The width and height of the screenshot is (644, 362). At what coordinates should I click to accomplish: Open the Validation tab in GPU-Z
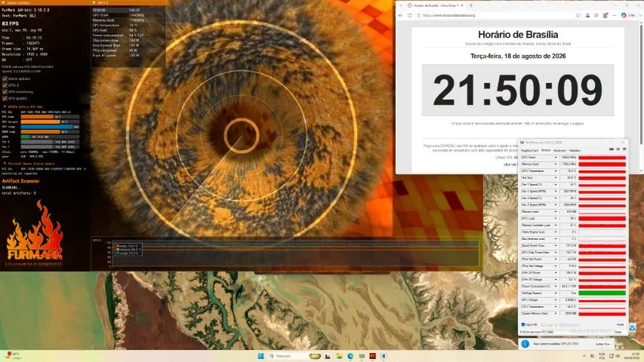(x=575, y=151)
